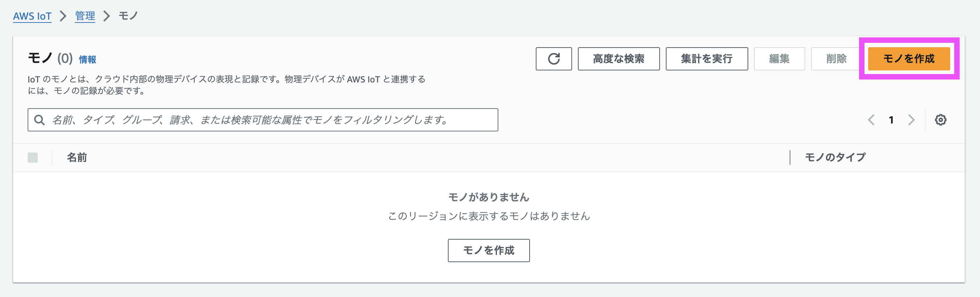Click the orange モノを作成 button
Screen dimensions: 980x297
click(908, 58)
